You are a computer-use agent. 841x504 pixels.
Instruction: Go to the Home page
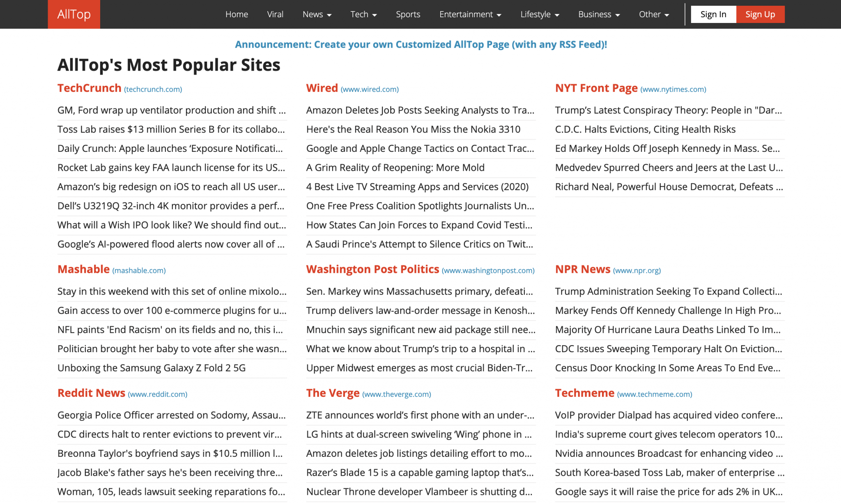click(x=237, y=14)
